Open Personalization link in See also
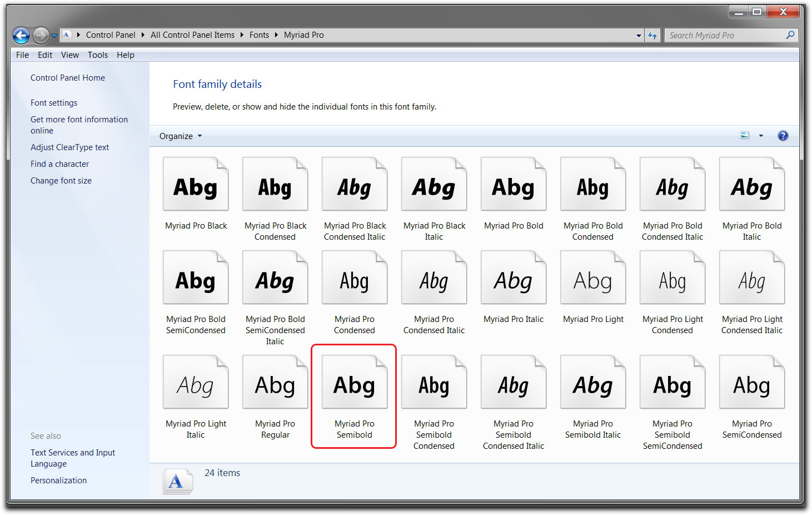This screenshot has width=812, height=515. click(x=58, y=481)
